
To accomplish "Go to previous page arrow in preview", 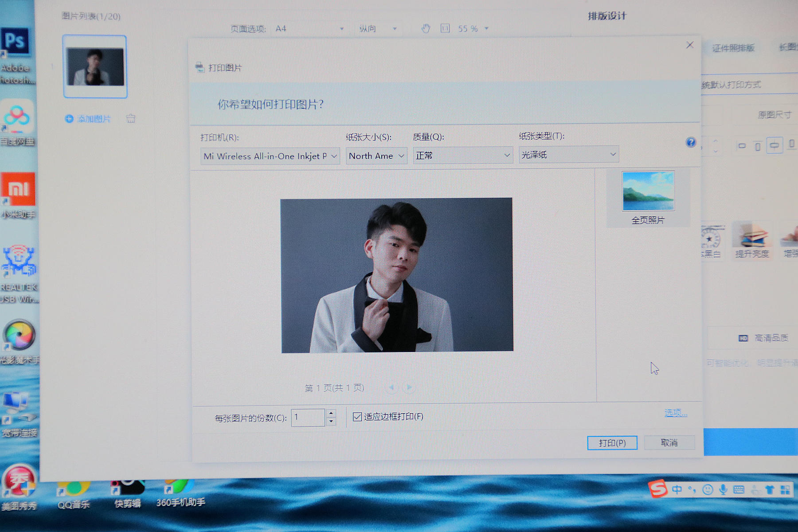I will (391, 387).
